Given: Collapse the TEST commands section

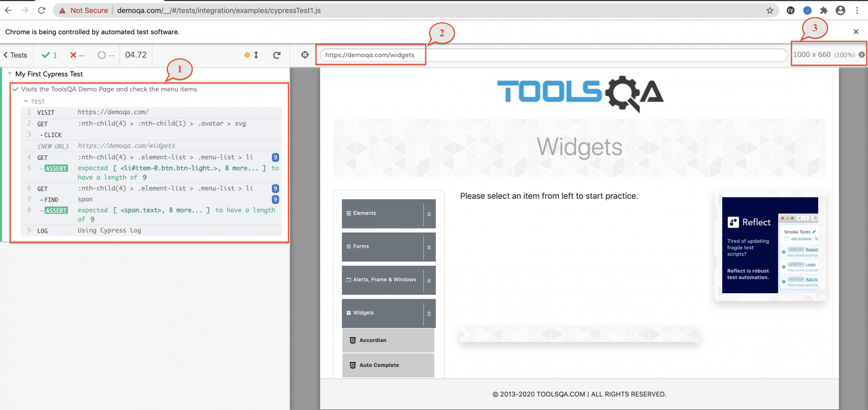Looking at the screenshot, I should (x=26, y=102).
